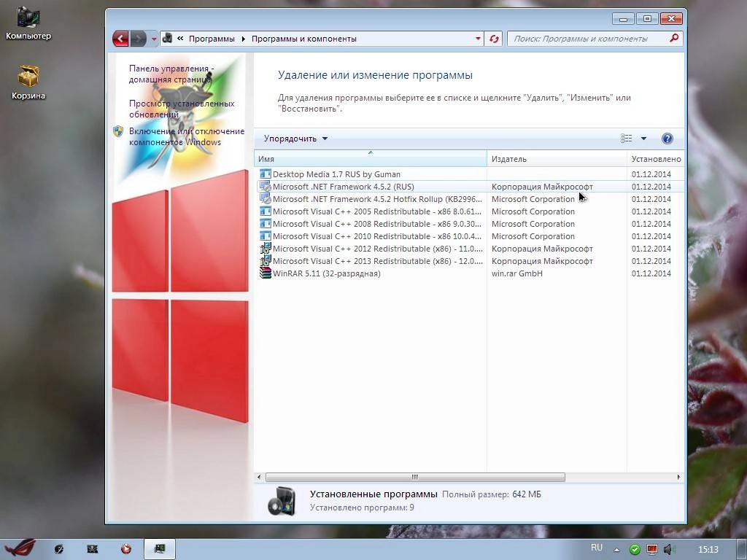Select Desktop Media 1.7 RUS by Guman
Screen dimensions: 747x560
click(x=336, y=174)
